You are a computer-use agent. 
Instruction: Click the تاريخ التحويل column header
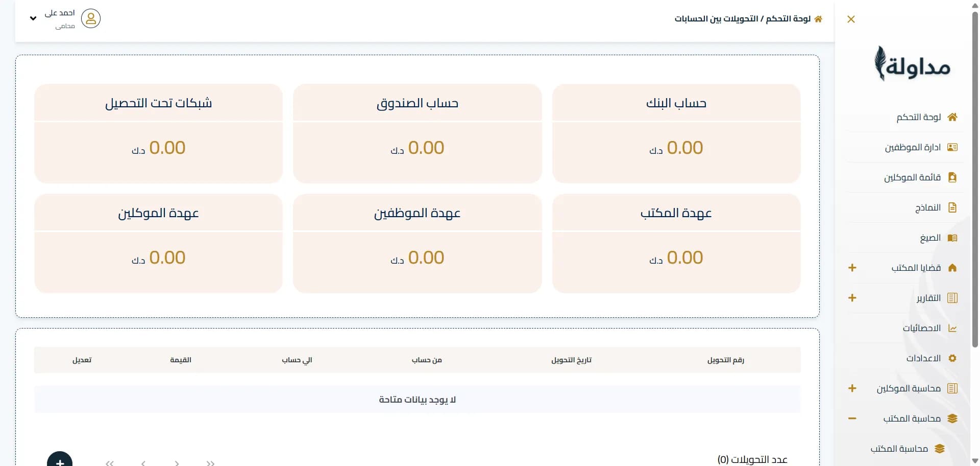[x=571, y=360]
